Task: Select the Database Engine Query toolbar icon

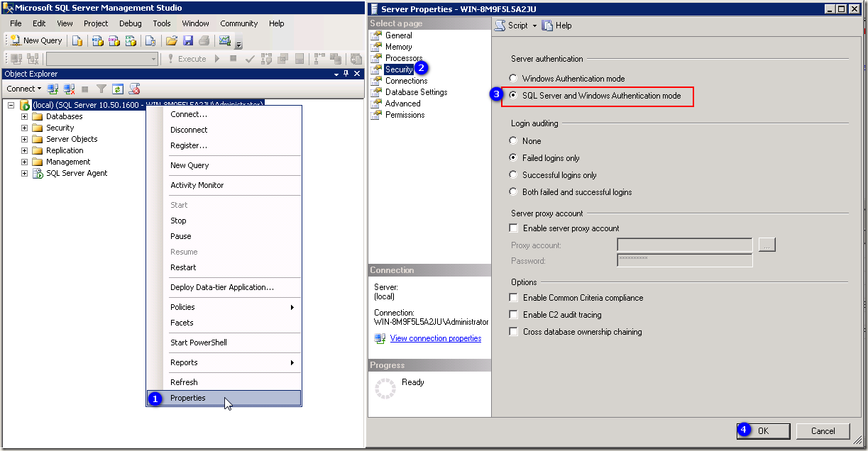Action: 77,40
